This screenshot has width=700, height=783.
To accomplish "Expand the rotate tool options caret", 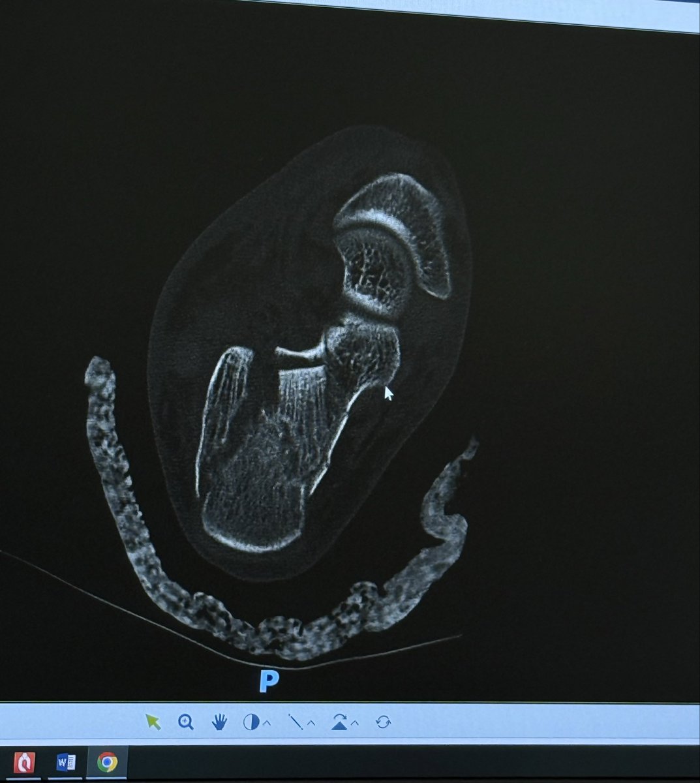I will pyautogui.click(x=356, y=722).
